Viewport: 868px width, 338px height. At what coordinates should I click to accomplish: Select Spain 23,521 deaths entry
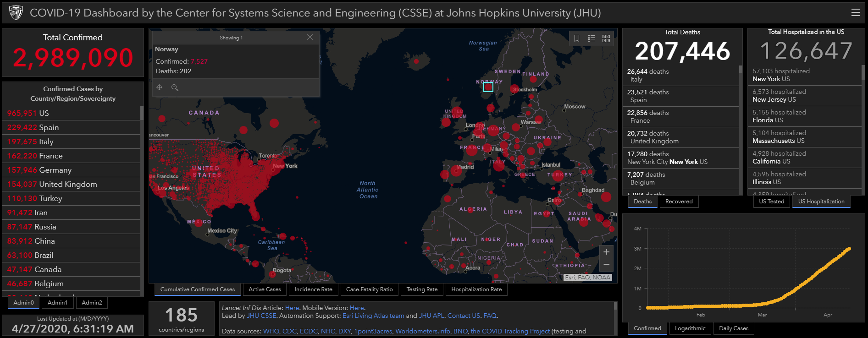[681, 96]
